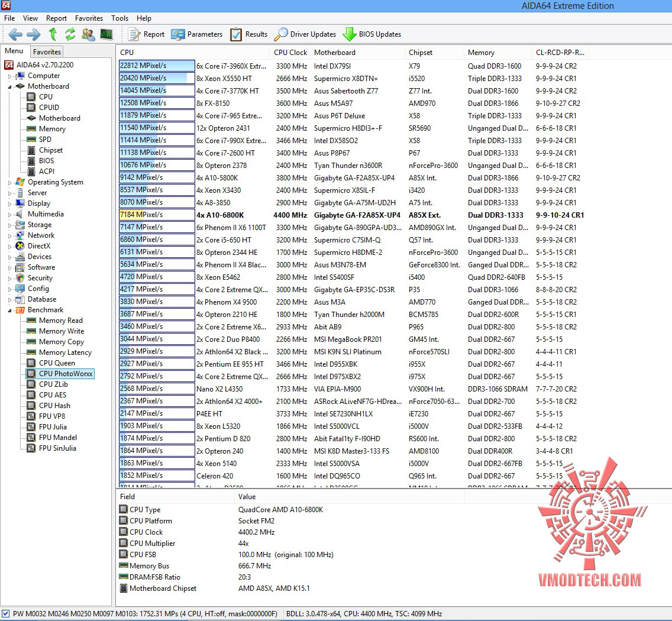Click the 22812 MPixel/s result bar
This screenshot has width=672, height=621.
tap(156, 66)
